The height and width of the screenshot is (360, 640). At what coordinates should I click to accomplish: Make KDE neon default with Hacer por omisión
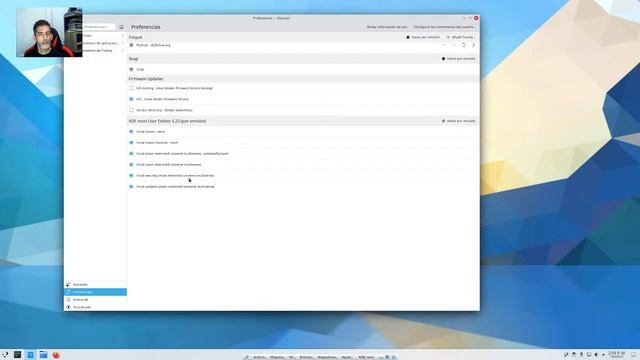458,121
